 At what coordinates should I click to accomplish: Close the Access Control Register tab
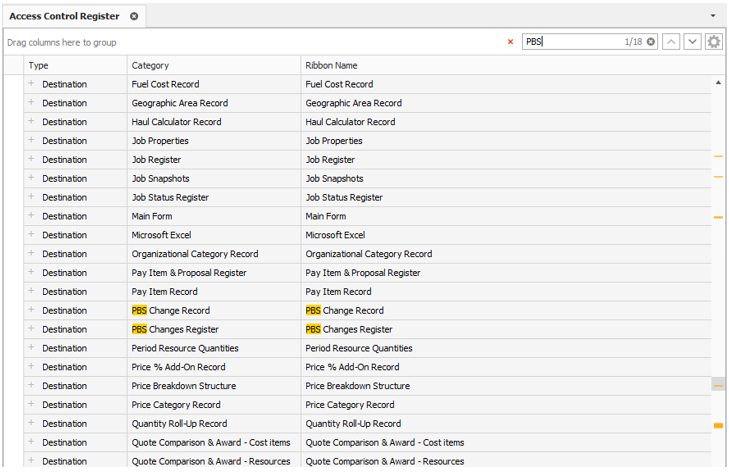[x=134, y=16]
